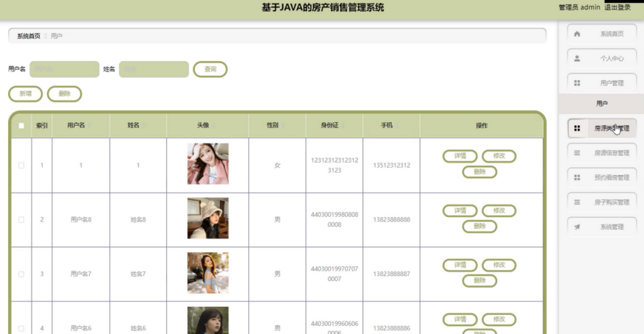The width and height of the screenshot is (644, 334).
Task: Open 详情 for 用户名8
Action: coord(460,210)
